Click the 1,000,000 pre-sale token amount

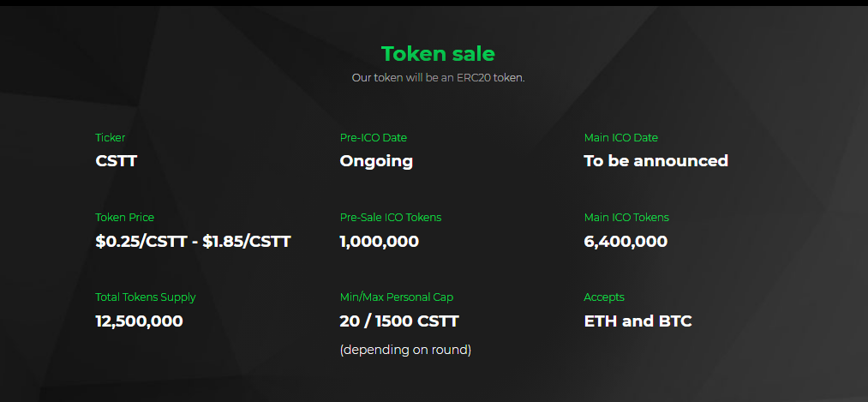pos(380,242)
